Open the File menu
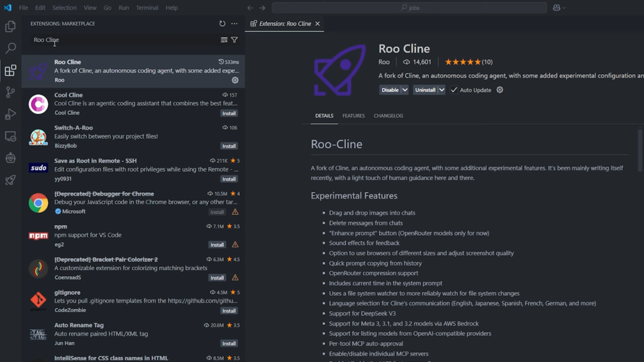The width and height of the screenshot is (644, 362). pyautogui.click(x=23, y=8)
